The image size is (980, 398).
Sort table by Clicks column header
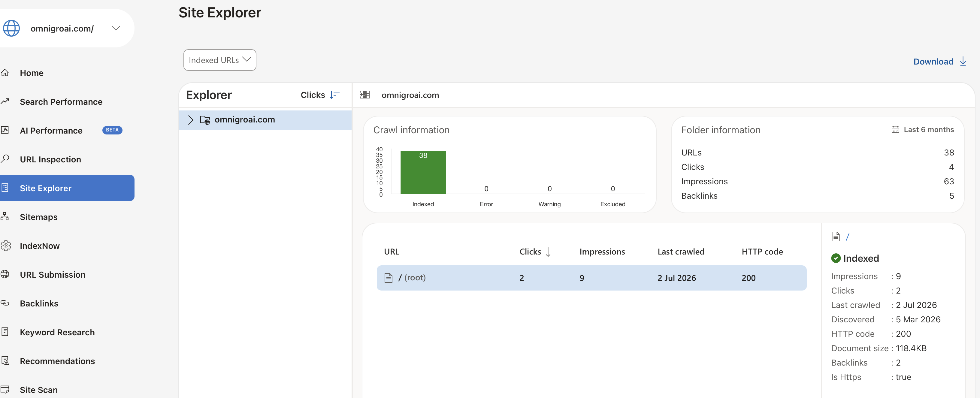pyautogui.click(x=530, y=252)
